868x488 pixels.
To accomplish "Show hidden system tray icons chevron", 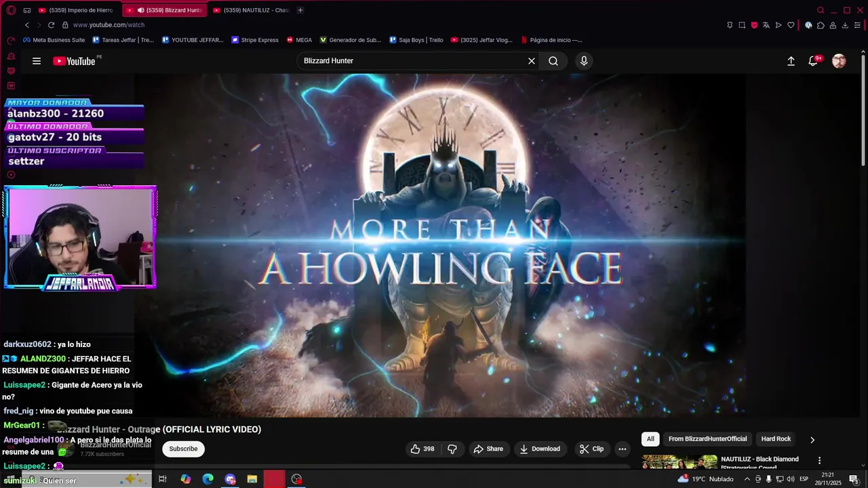I will coord(747,479).
